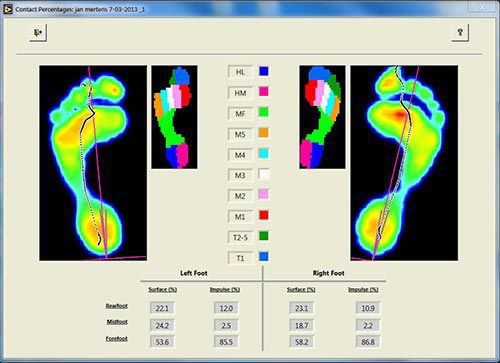This screenshot has height=363, width=500.
Task: Pick the M1 red color swatch
Action: pos(264,215)
